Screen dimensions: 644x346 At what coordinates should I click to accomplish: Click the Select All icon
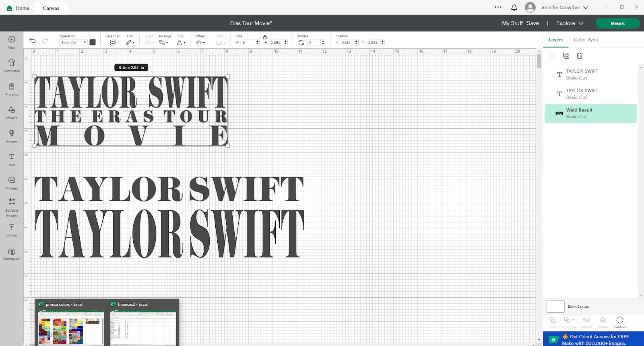click(x=113, y=42)
